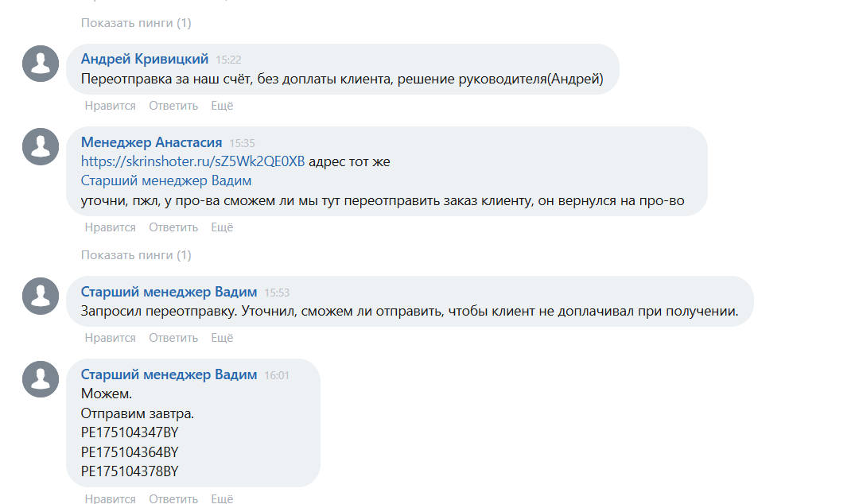Screen dimensions: 855x504
Task: Click the 16:01 comment timestamp
Action: [276, 375]
